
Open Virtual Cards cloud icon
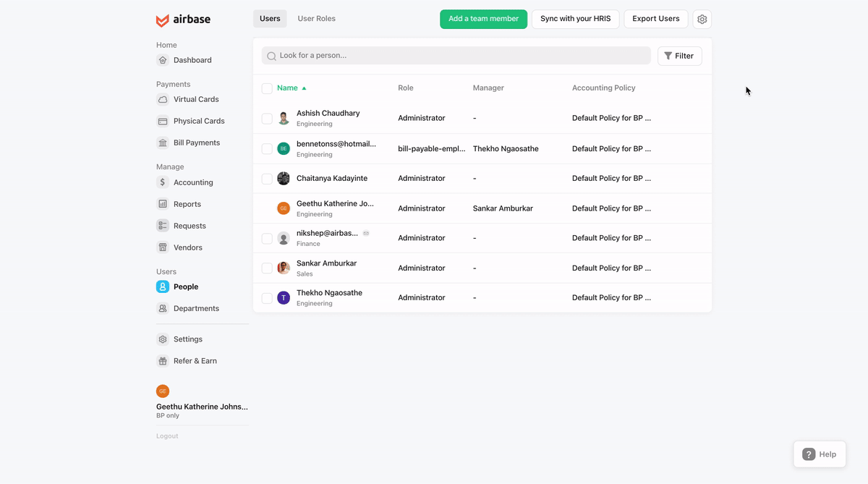pos(163,99)
